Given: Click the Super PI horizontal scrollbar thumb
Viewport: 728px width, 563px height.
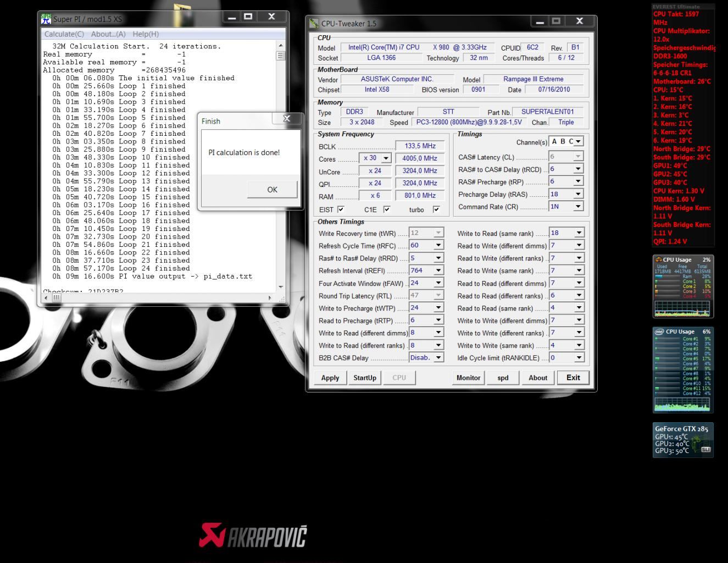Looking at the screenshot, I should coord(57,297).
